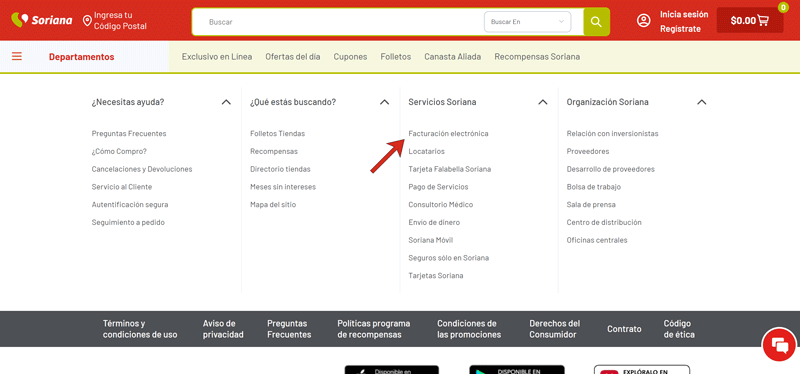Open Políticas programa de recompensas
This screenshot has width=800, height=374.
(x=373, y=329)
